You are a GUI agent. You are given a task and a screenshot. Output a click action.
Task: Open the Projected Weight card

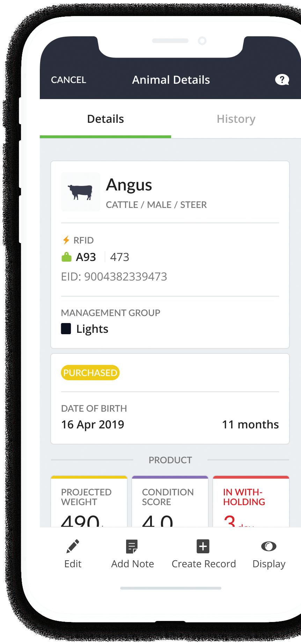(x=89, y=502)
